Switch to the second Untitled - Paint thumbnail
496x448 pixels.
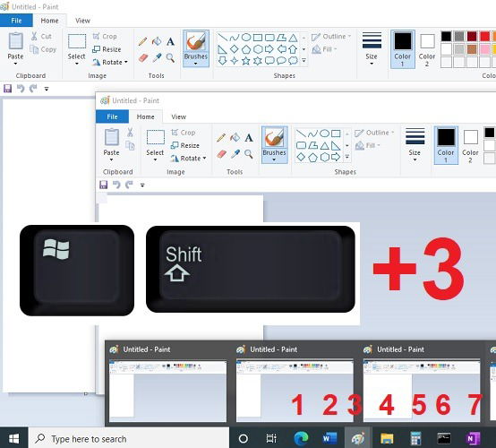tap(295, 383)
